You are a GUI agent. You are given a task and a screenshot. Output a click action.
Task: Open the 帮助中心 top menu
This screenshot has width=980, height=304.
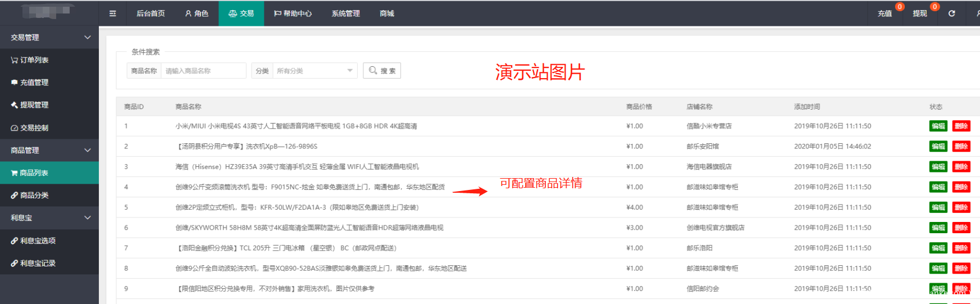click(293, 13)
